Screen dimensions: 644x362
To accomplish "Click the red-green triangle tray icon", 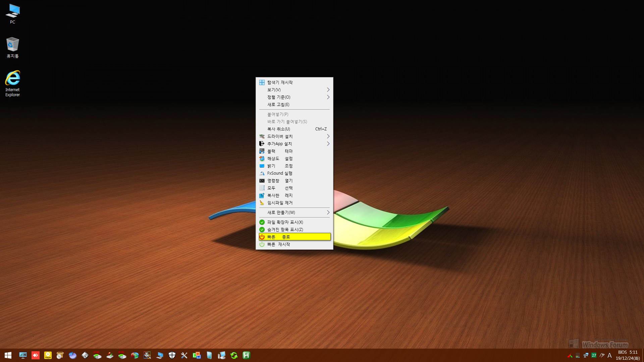I will [570, 356].
